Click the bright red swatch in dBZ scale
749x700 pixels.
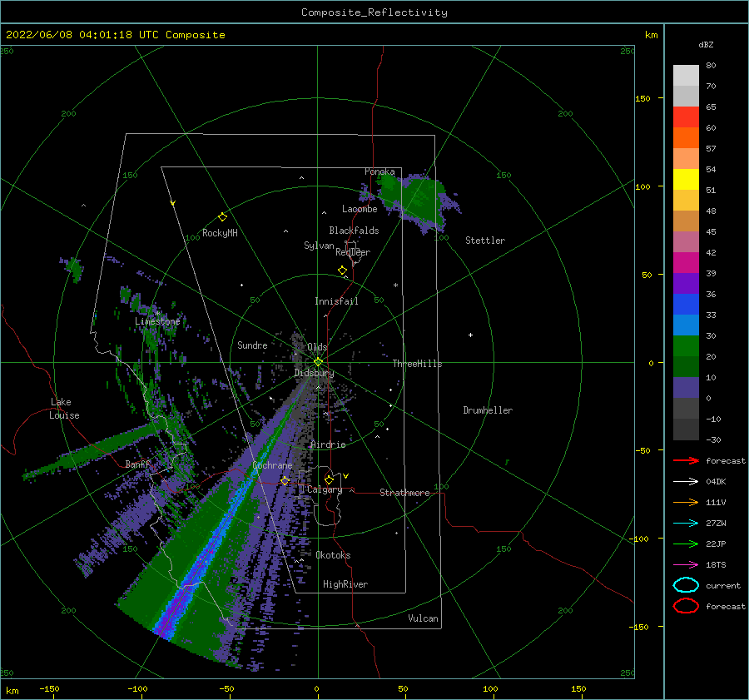click(x=686, y=117)
